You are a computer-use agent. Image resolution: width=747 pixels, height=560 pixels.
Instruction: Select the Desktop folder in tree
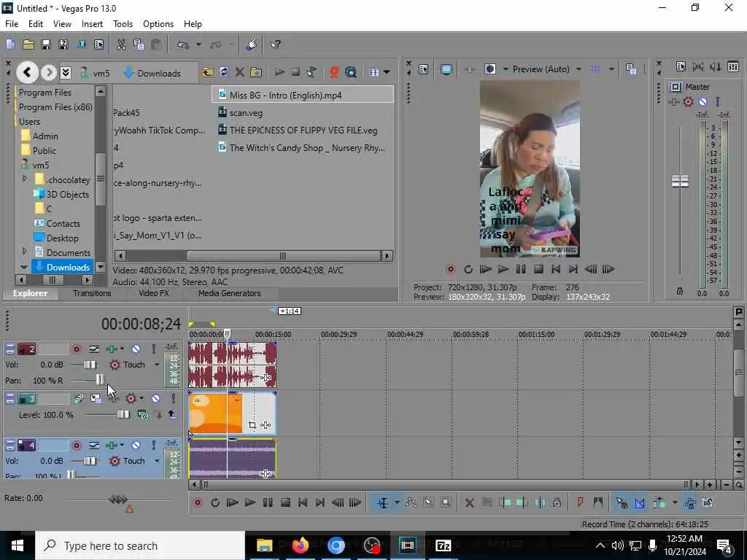pyautogui.click(x=56, y=238)
